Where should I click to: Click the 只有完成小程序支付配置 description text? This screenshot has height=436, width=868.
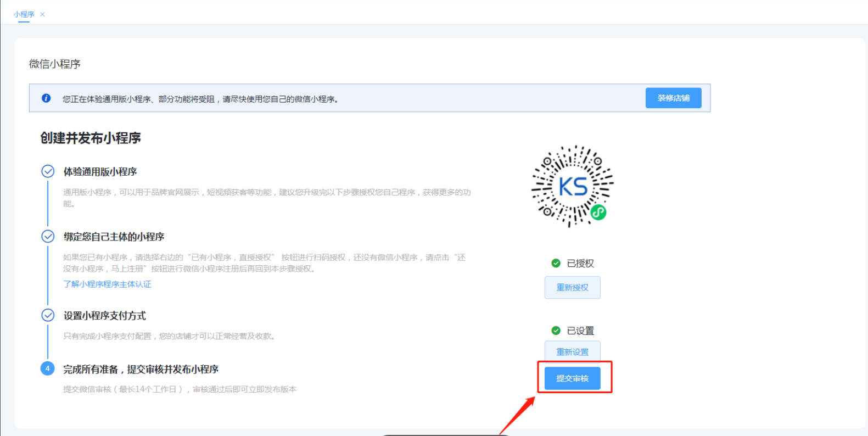tap(169, 336)
